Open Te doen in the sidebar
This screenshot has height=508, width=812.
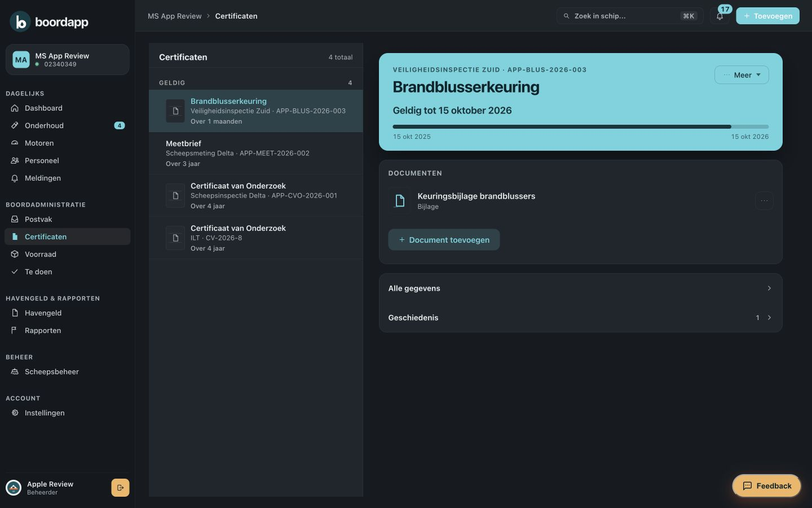tap(68, 272)
